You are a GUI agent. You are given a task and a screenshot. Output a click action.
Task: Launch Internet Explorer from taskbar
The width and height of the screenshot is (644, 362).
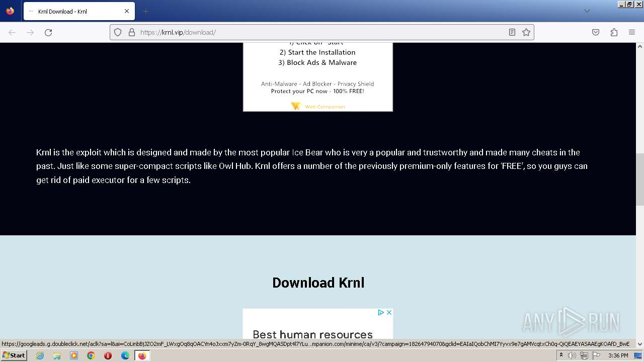tap(40, 355)
